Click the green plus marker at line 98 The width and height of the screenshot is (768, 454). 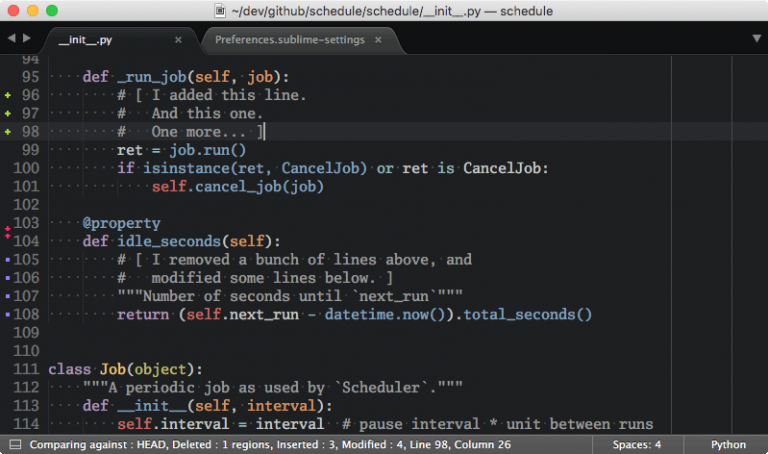7,132
